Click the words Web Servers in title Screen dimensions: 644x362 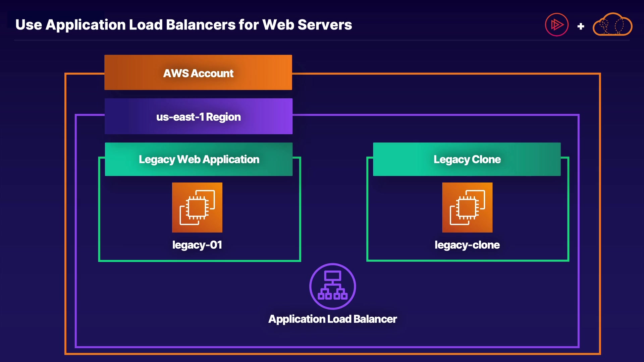[307, 25]
